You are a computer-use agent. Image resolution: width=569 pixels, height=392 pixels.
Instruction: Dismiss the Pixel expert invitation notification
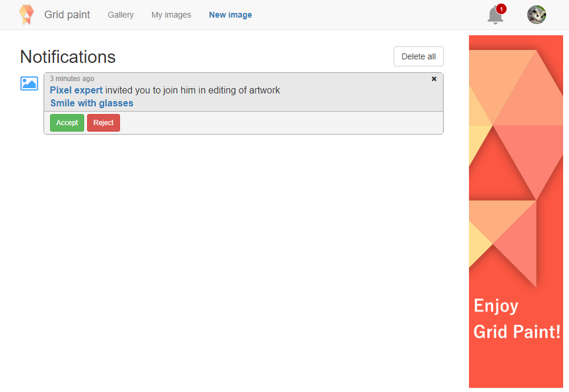434,79
